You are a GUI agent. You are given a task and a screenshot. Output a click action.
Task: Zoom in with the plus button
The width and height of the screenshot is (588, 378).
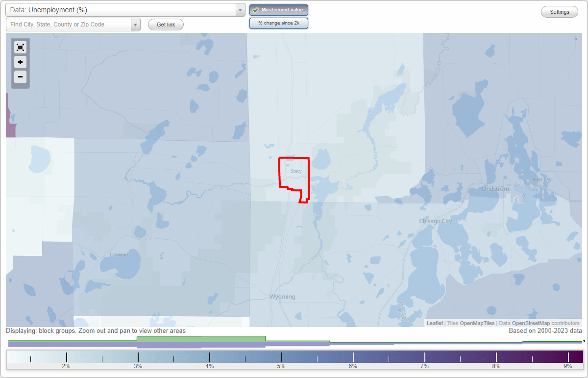point(20,62)
